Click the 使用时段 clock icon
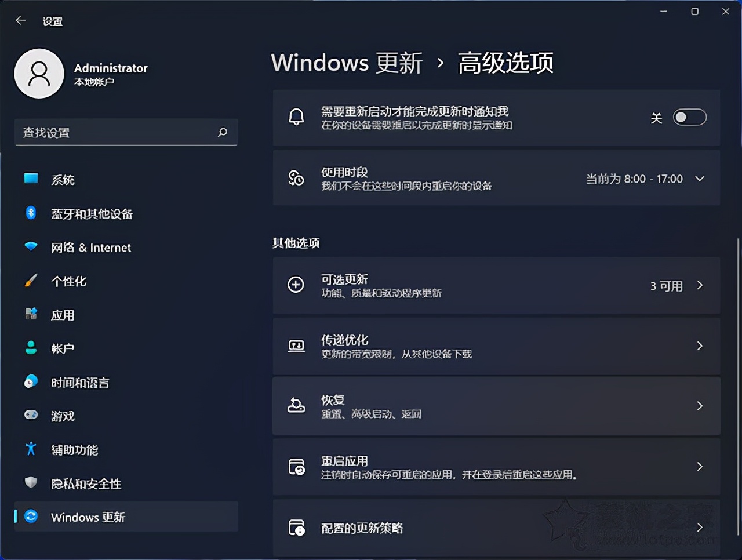This screenshot has width=742, height=560. pos(296,178)
